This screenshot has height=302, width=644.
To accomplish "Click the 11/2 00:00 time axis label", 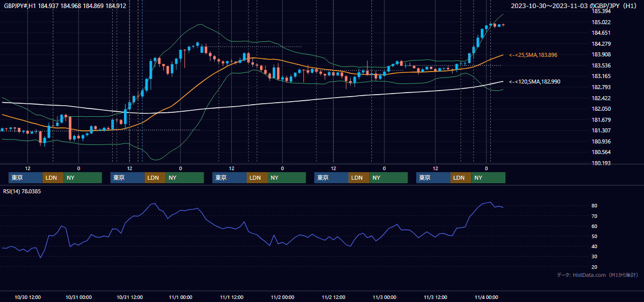I will click(x=283, y=297).
